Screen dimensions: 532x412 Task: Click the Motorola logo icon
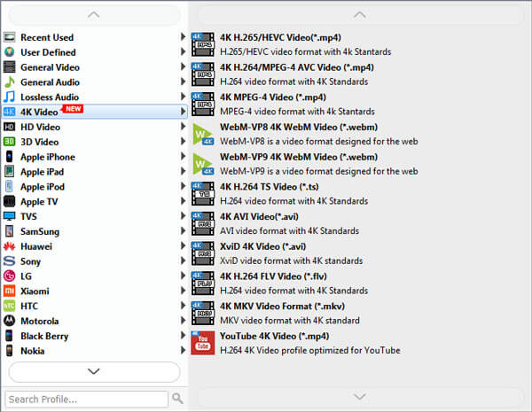(9, 321)
